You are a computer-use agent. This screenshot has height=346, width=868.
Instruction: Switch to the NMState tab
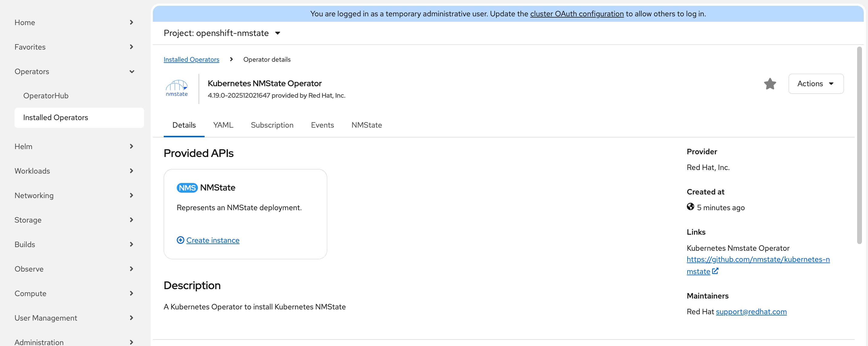click(x=366, y=125)
